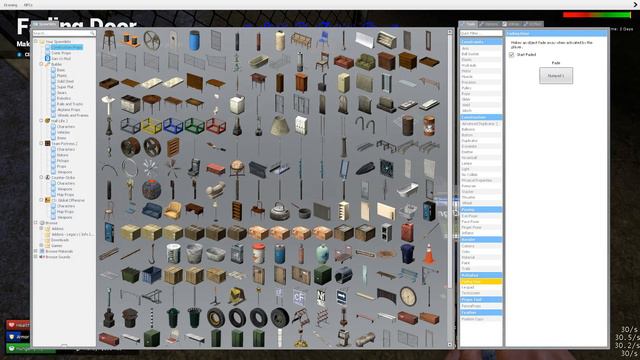Select the highlighted Fading Door tool
Viewport: 640px width, 360px height.
(x=481, y=282)
